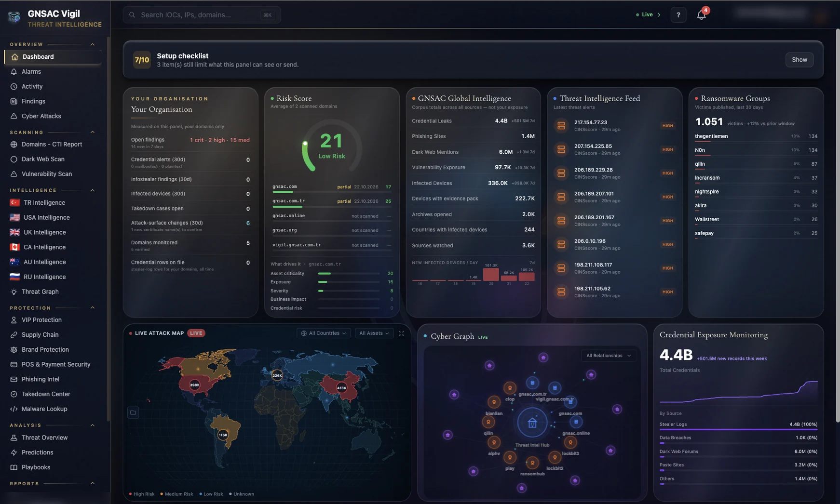The image size is (840, 504).
Task: Collapse the Overview sidebar section
Action: (93, 44)
